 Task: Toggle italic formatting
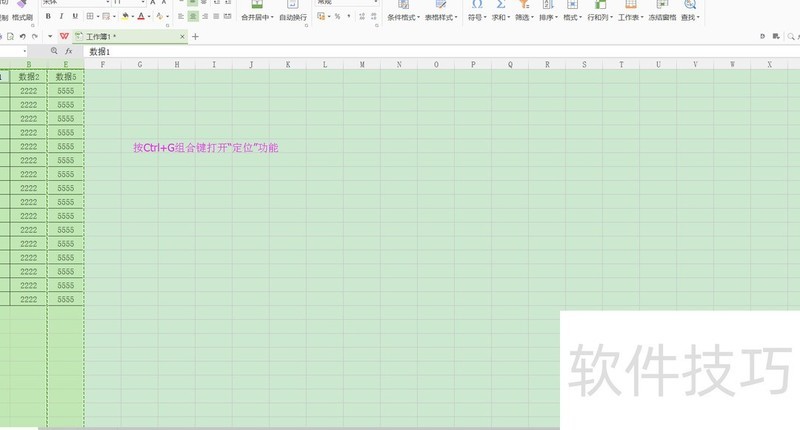click(61, 16)
